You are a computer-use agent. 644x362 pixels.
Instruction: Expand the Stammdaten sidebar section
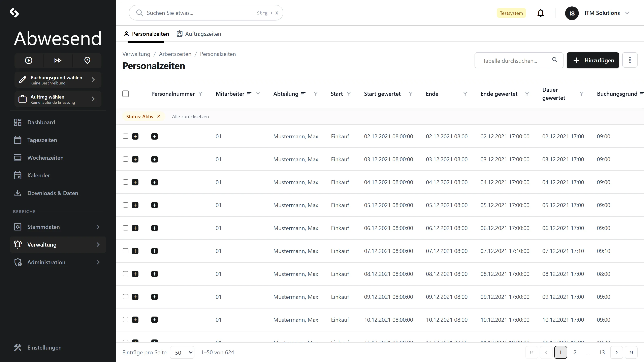tap(58, 227)
